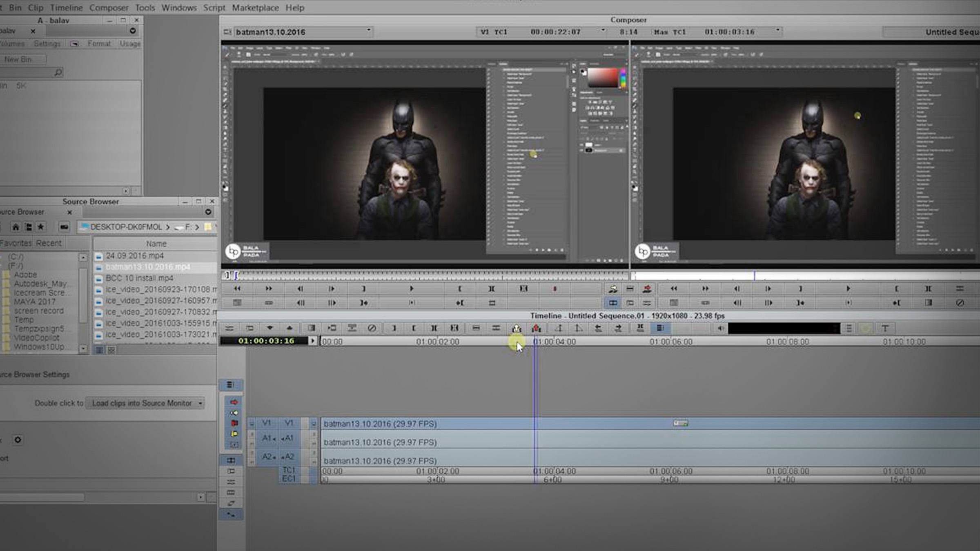Viewport: 980px width, 551px height.
Task: Switch to the Recent tab in Source Browser
Action: click(49, 243)
